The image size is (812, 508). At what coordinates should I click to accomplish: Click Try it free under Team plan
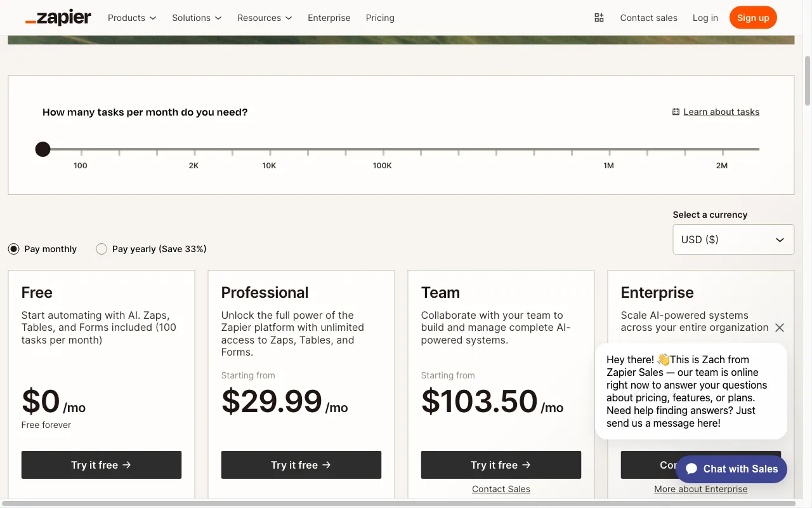(x=501, y=465)
